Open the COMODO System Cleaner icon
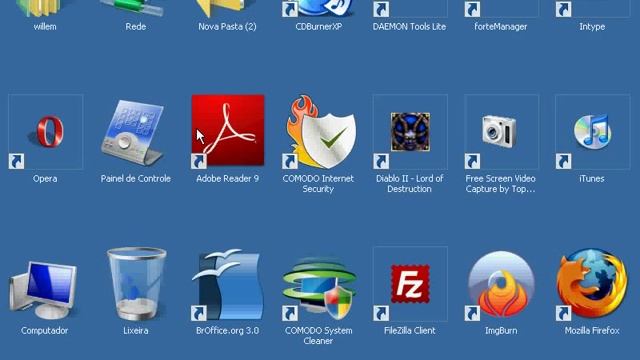 (319, 288)
